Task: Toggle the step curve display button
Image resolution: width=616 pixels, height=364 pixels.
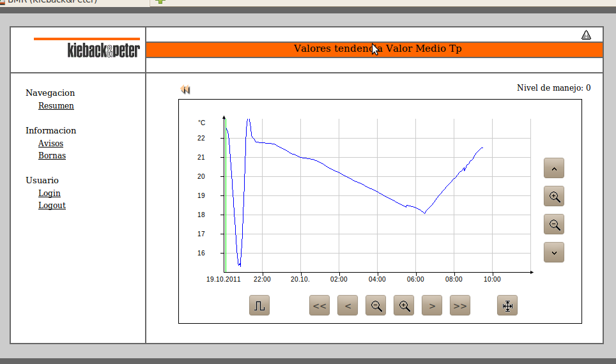Action: pos(259,306)
